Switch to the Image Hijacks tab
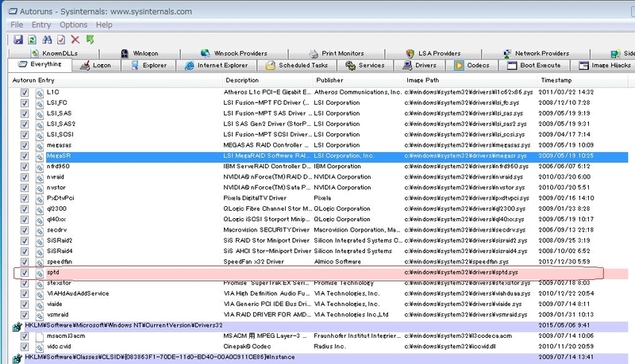Image resolution: width=635 pixels, height=364 pixels. (x=605, y=65)
